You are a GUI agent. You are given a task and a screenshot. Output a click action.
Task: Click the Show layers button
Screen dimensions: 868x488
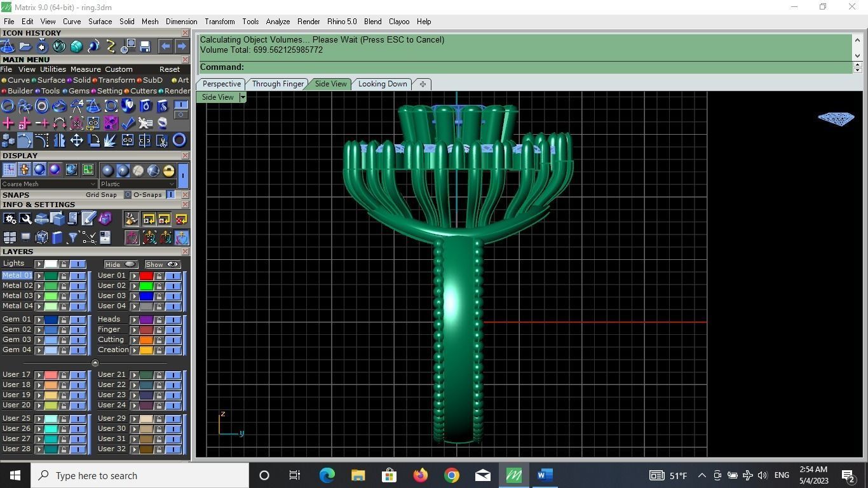pos(162,264)
